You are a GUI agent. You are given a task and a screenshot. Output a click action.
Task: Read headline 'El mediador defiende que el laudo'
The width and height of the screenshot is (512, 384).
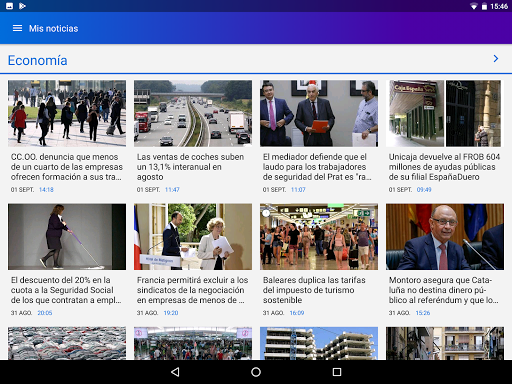click(x=317, y=167)
